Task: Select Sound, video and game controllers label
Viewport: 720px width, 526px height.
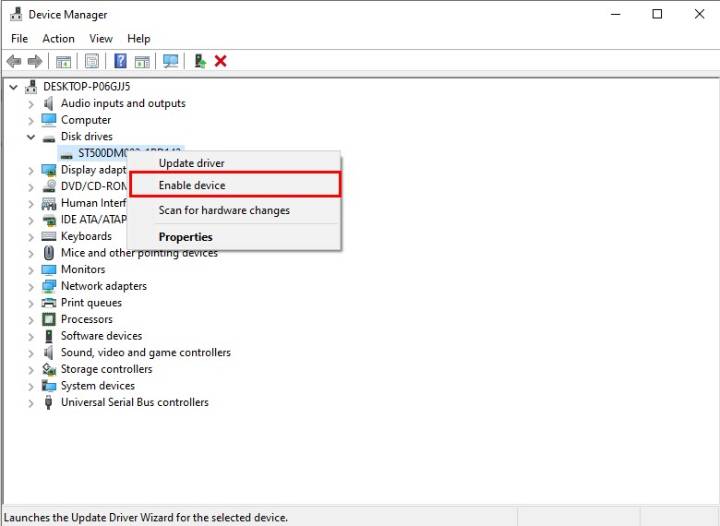Action: [146, 353]
